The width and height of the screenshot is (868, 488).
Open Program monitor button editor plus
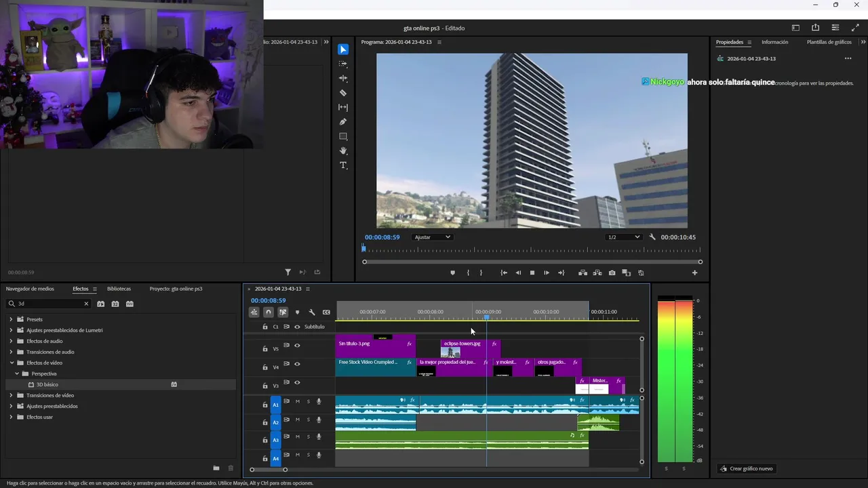click(x=694, y=272)
